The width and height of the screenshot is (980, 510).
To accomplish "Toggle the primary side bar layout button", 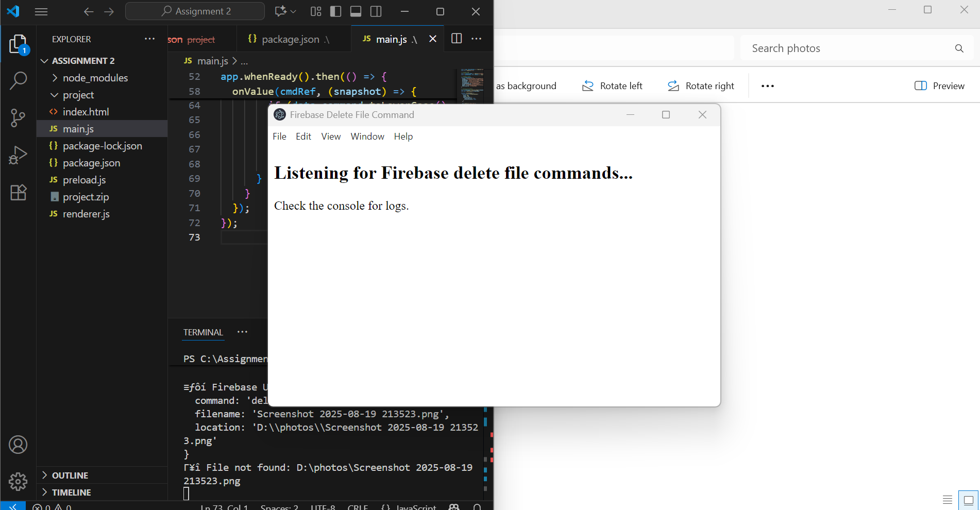I will click(335, 11).
